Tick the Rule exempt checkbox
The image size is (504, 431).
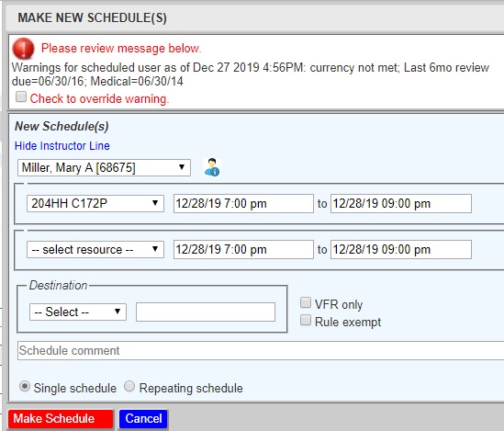coord(306,321)
